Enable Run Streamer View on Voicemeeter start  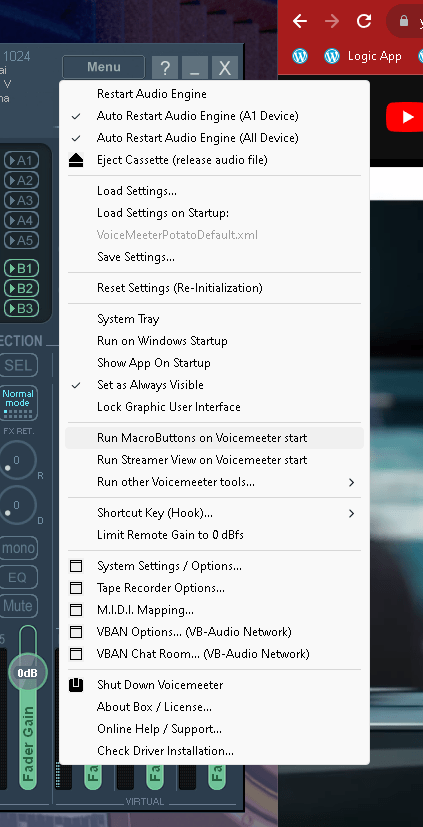click(214, 460)
